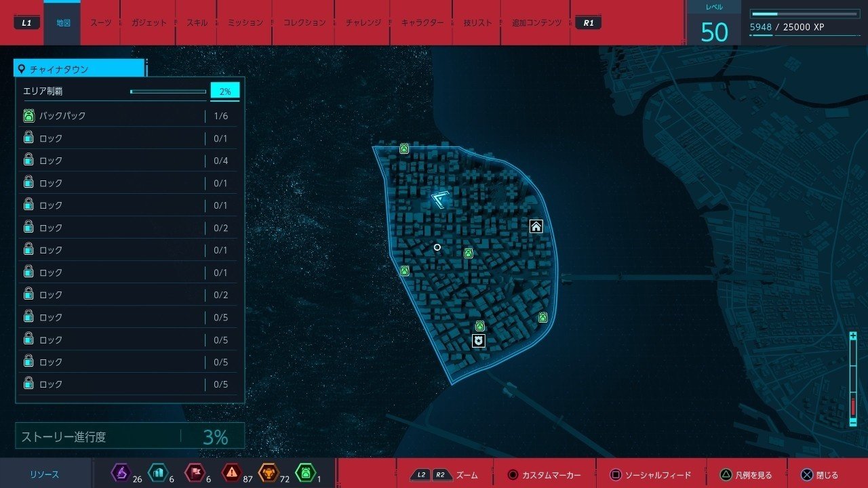Click the 72 challenge token count
The height and width of the screenshot is (488, 868).
[x=284, y=479]
